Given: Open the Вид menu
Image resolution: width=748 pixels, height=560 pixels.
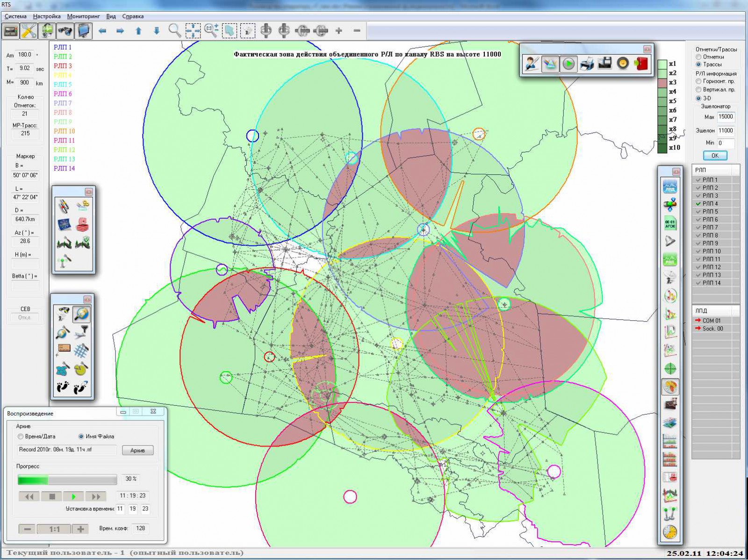Looking at the screenshot, I should [x=111, y=16].
